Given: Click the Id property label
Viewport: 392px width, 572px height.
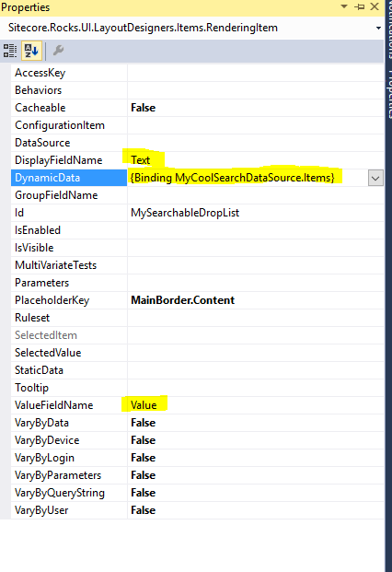Looking at the screenshot, I should tap(19, 213).
